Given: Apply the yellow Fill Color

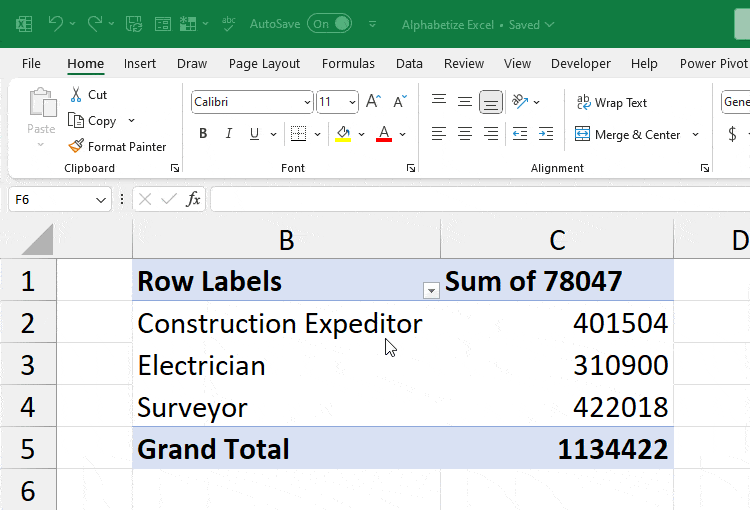Looking at the screenshot, I should click(343, 134).
